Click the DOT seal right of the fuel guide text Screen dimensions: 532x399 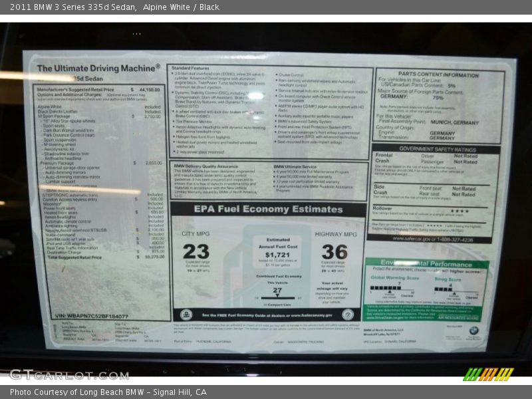pos(347,315)
